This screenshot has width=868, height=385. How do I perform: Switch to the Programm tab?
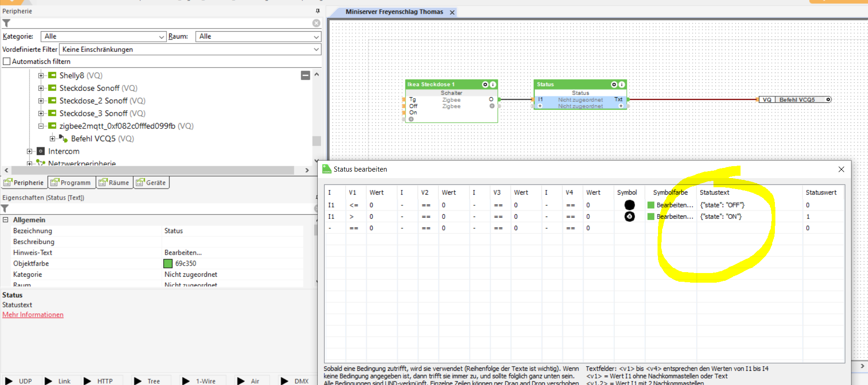[x=71, y=183]
